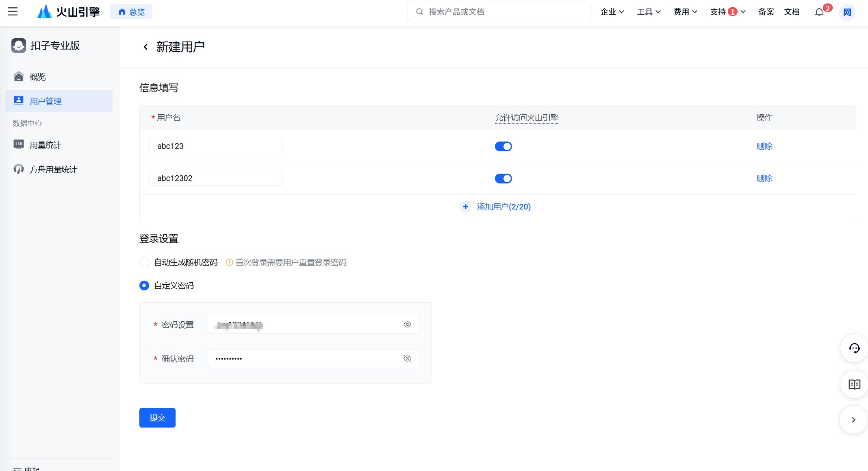This screenshot has width=868, height=471.
Task: Click the 提交 submit button
Action: (x=157, y=418)
